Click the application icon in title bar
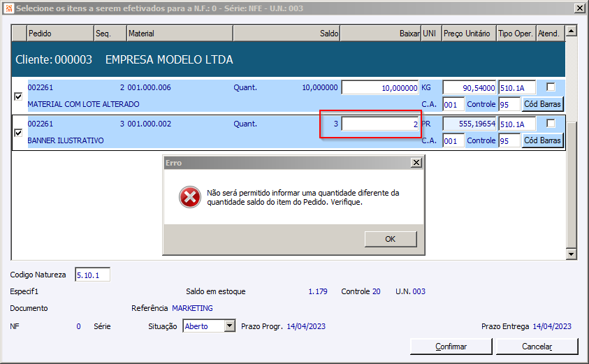 point(8,8)
